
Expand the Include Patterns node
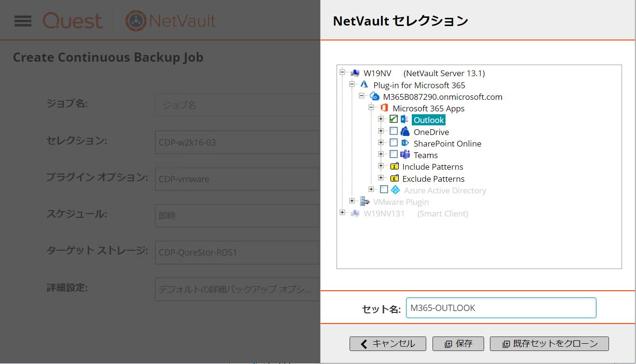click(x=381, y=165)
